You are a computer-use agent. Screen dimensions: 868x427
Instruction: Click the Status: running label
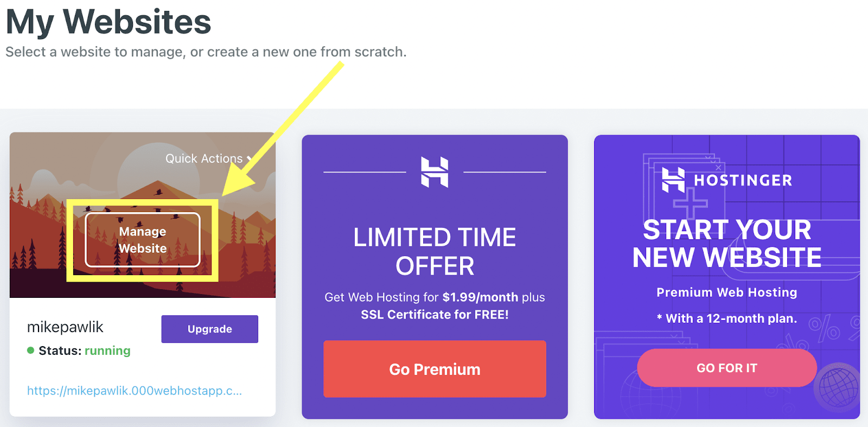coord(84,350)
